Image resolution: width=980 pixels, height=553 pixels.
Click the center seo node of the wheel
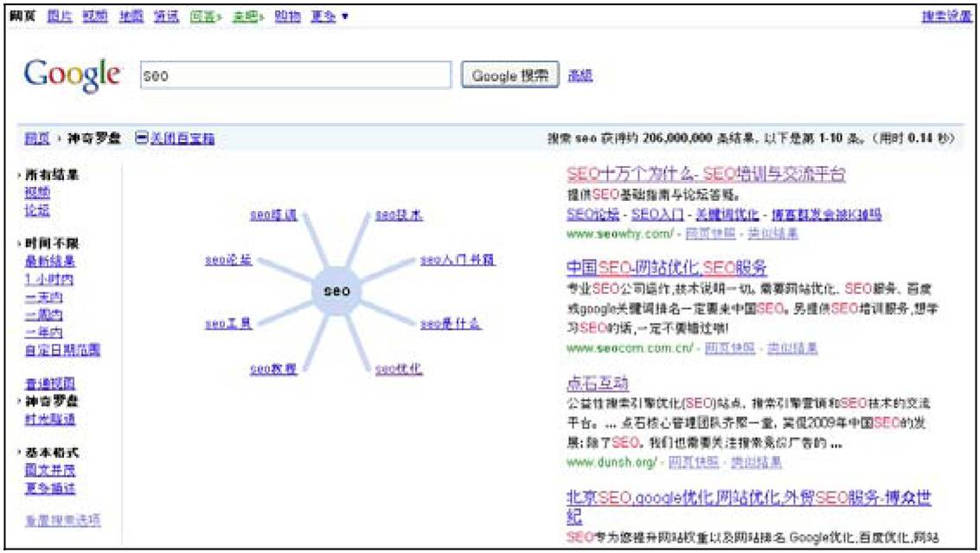point(336,291)
